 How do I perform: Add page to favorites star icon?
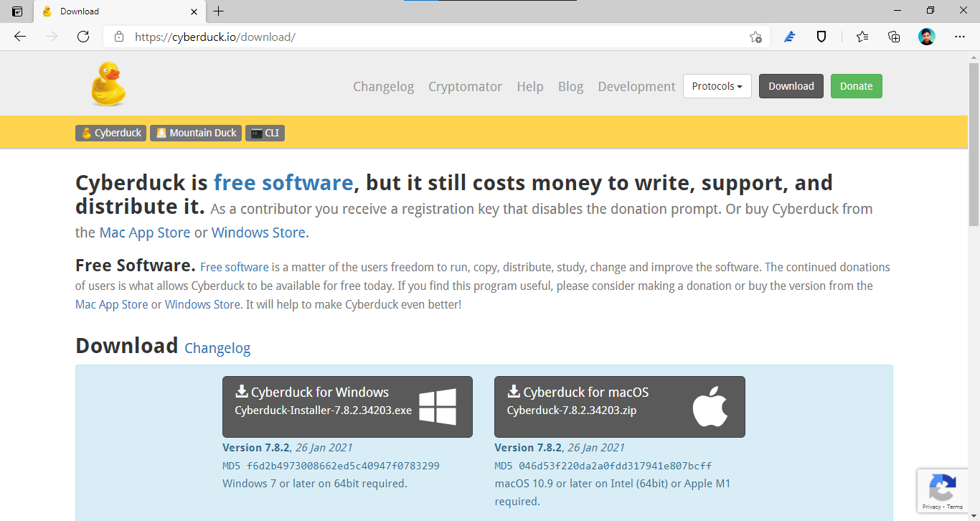point(755,37)
